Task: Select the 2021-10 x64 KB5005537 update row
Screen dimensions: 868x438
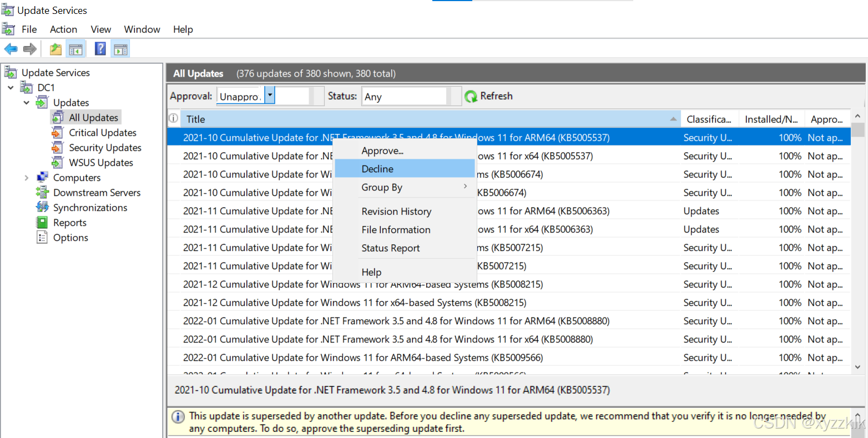Action: (509, 156)
